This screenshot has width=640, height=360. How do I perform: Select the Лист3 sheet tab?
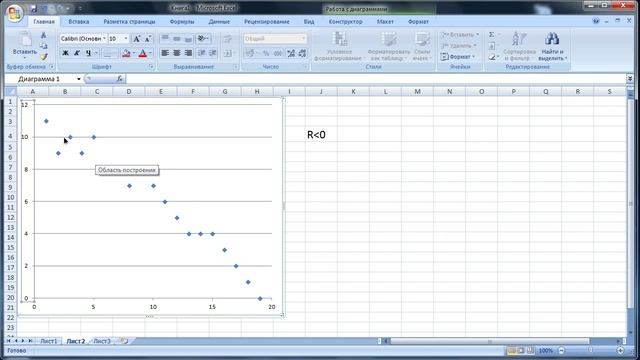point(102,341)
